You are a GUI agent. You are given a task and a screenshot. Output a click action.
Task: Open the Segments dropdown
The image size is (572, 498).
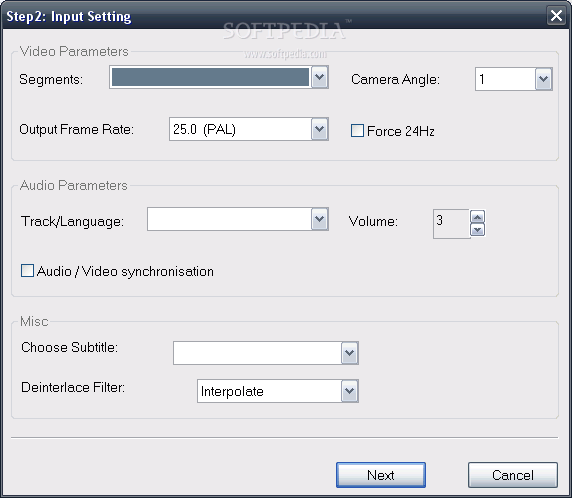pos(320,77)
